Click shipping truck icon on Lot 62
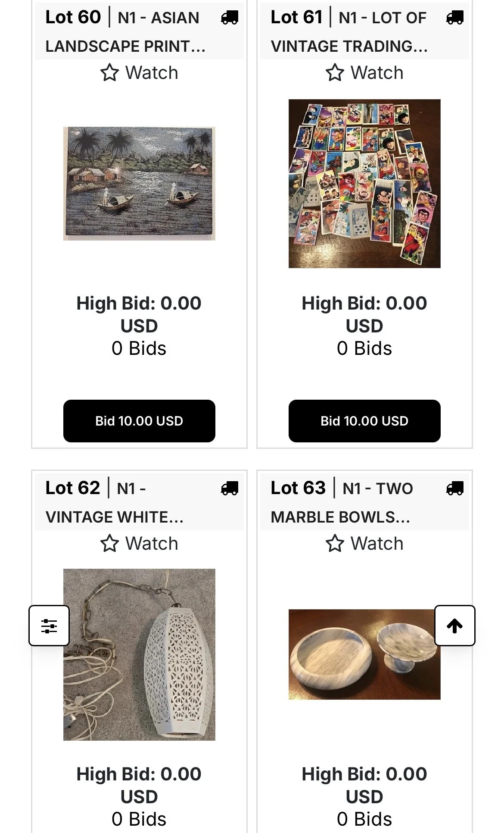This screenshot has height=833, width=504. (x=230, y=488)
